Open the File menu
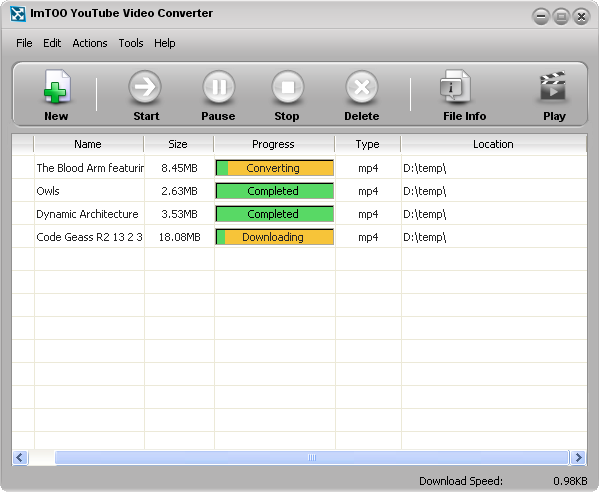 pyautogui.click(x=24, y=43)
